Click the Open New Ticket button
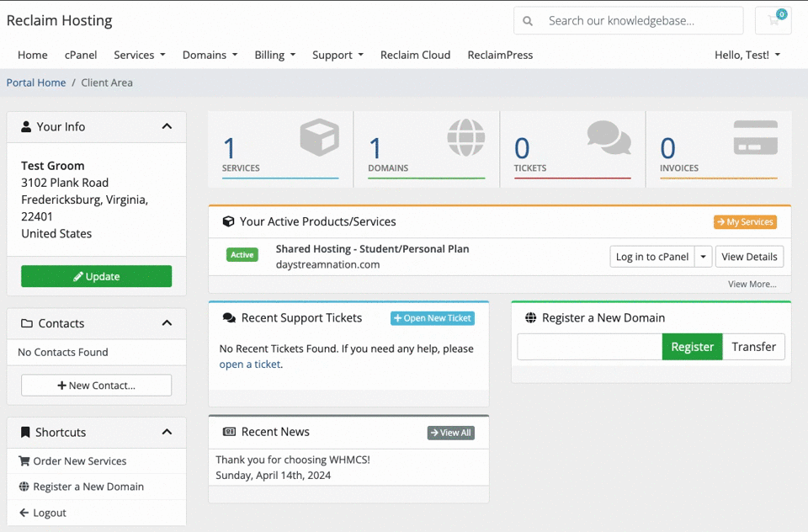This screenshot has height=532, width=808. (433, 318)
